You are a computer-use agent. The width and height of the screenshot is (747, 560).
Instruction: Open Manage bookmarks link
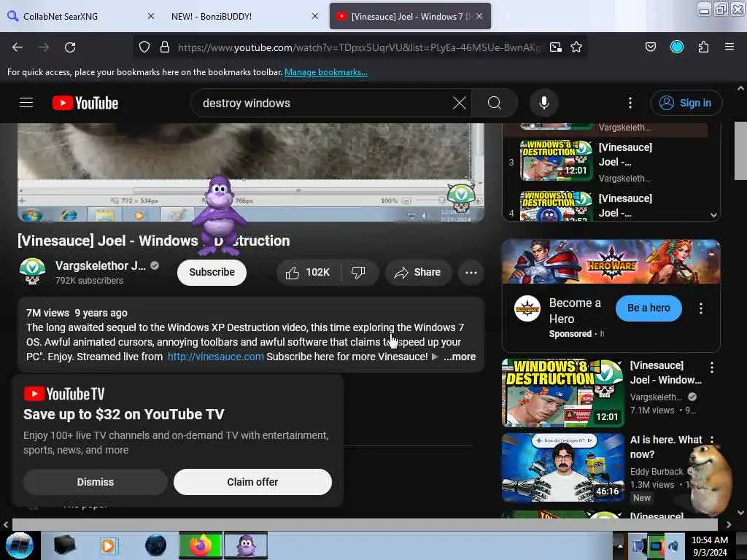point(326,72)
